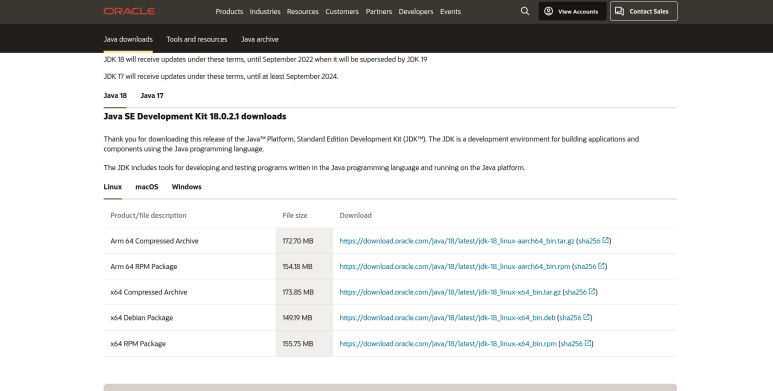The height and width of the screenshot is (391, 773).
Task: Open the Java archive tab
Action: click(260, 39)
